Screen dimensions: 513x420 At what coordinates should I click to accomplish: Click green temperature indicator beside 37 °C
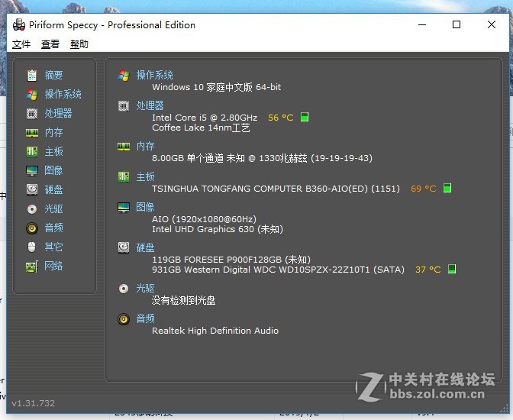452,269
